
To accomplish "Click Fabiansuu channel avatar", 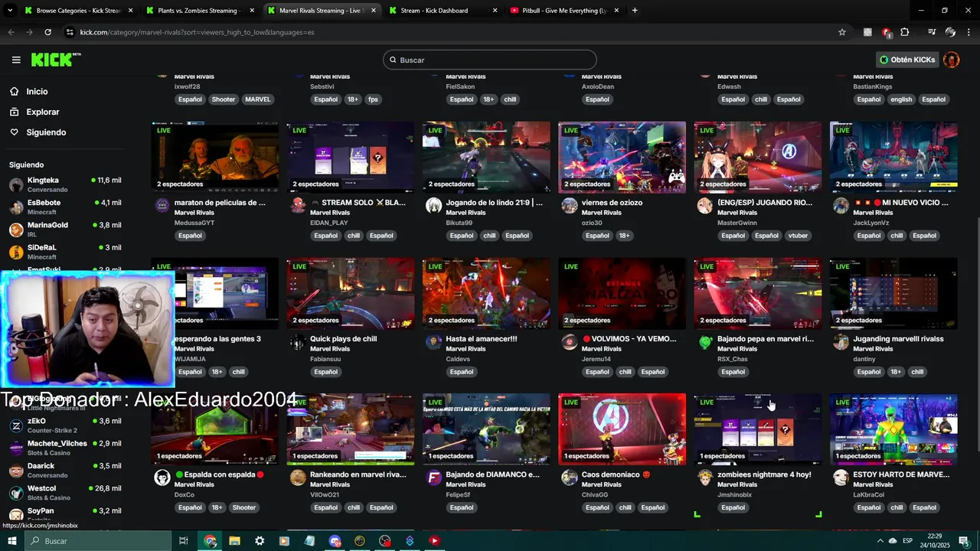I will click(x=298, y=341).
